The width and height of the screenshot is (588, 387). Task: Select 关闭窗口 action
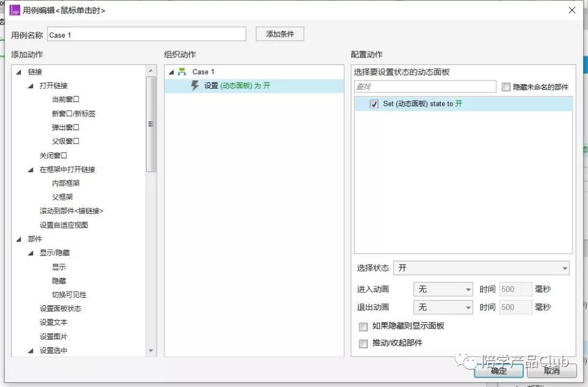tap(53, 156)
